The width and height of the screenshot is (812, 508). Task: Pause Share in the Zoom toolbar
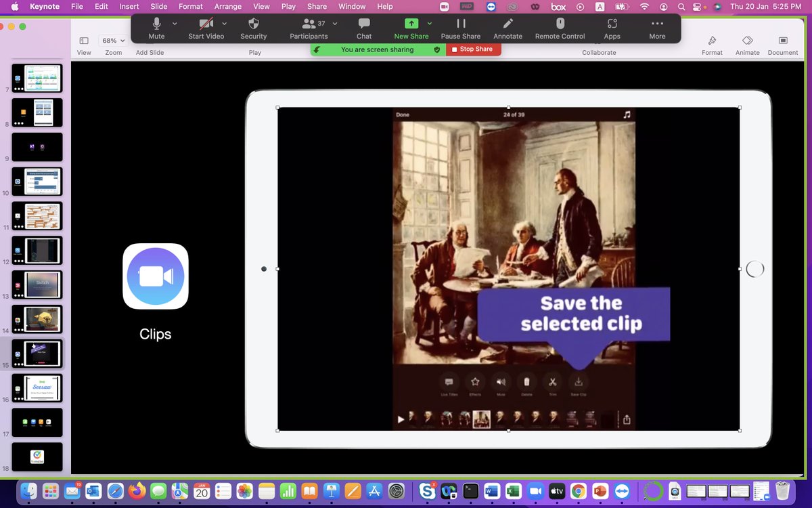coord(461,28)
